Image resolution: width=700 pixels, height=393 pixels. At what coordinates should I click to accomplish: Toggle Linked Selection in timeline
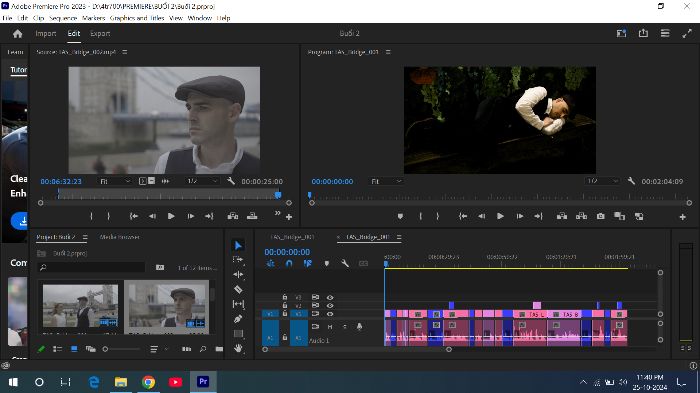coord(308,263)
